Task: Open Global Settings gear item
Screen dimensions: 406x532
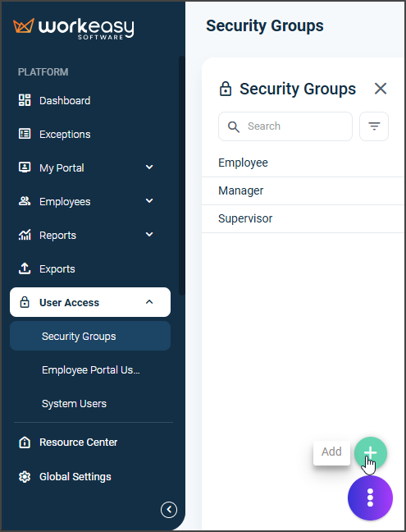Action: (65, 477)
